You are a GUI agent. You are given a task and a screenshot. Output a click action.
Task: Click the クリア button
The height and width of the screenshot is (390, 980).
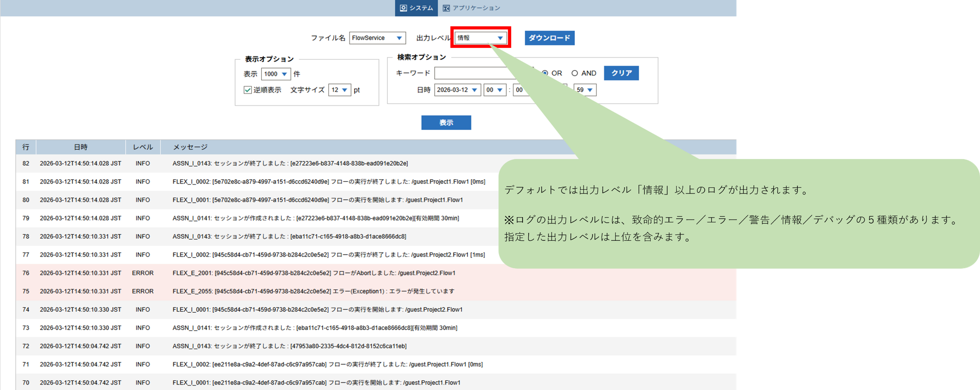click(621, 73)
